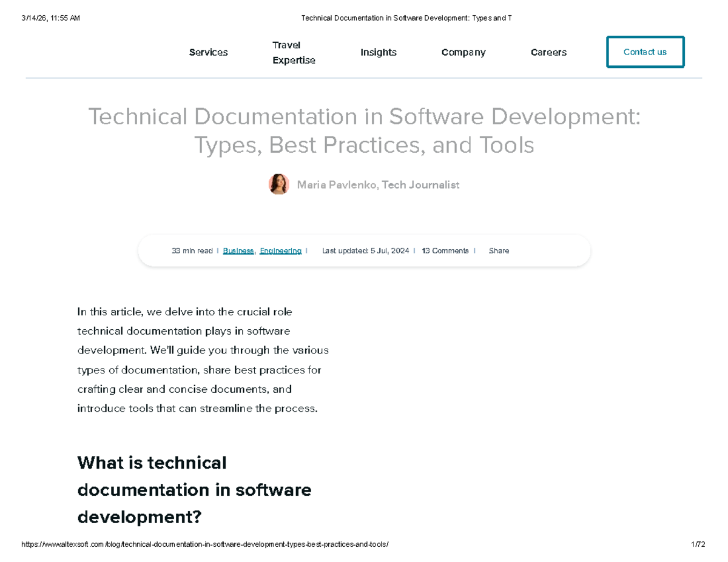Open the Insights menu
Image resolution: width=728 pixels, height=562 pixels.
(x=378, y=52)
